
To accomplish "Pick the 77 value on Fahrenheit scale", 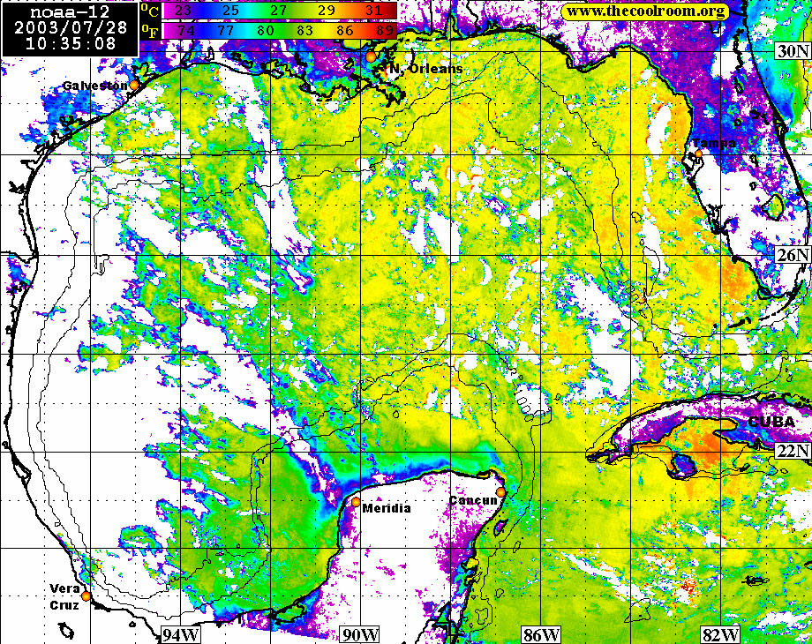I will (226, 31).
